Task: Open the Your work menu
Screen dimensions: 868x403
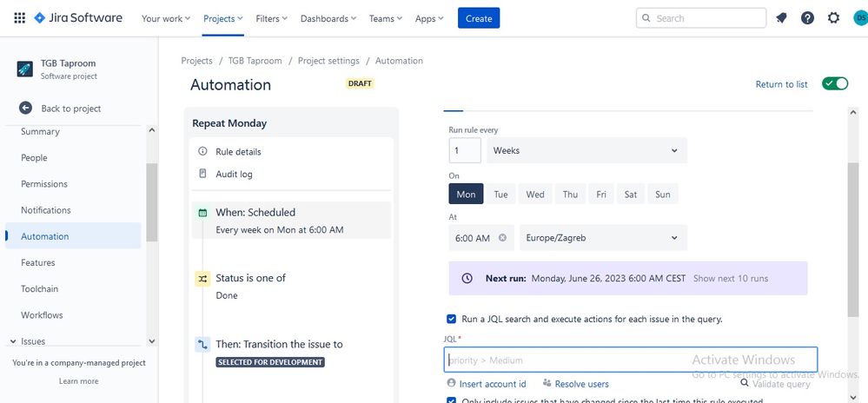Action: [x=165, y=18]
